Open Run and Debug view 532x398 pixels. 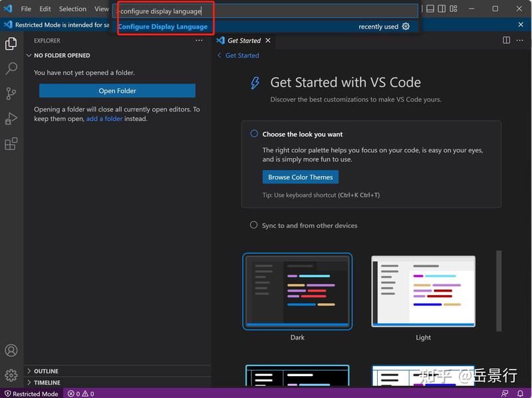point(11,119)
